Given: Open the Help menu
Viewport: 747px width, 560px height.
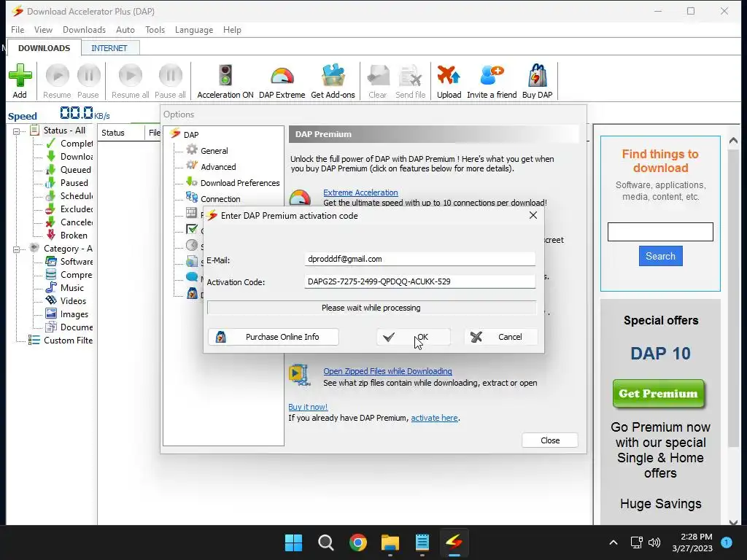Looking at the screenshot, I should coord(232,29).
